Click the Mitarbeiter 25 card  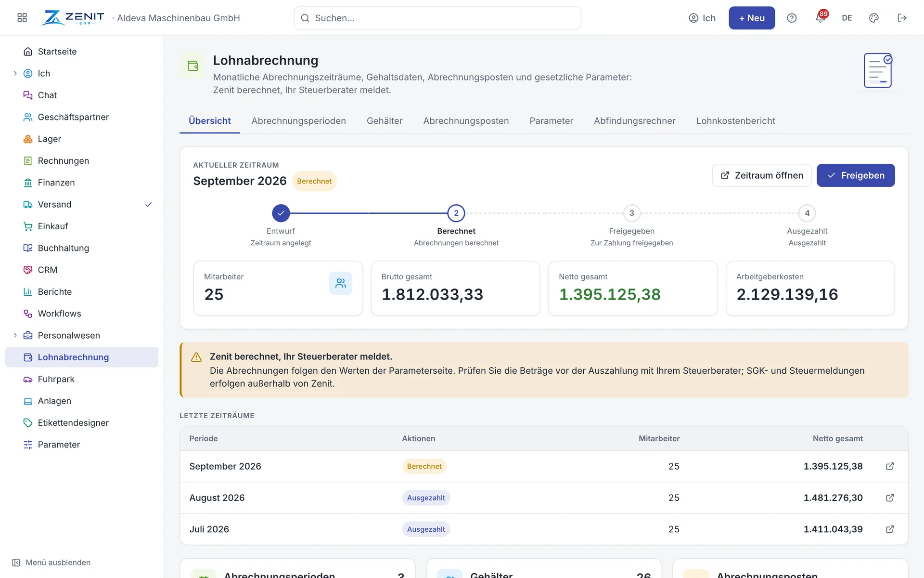tap(278, 288)
